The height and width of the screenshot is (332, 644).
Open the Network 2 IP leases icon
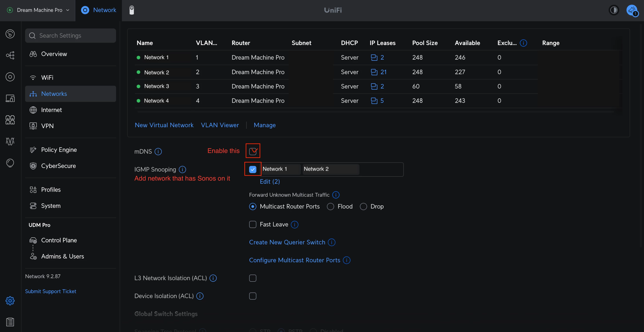pos(374,72)
